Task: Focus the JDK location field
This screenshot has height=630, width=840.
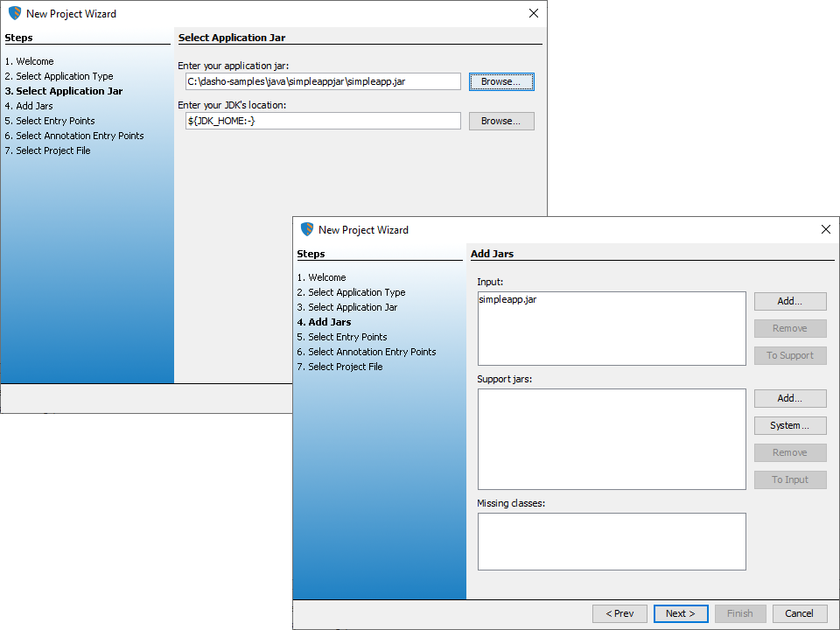Action: point(323,121)
